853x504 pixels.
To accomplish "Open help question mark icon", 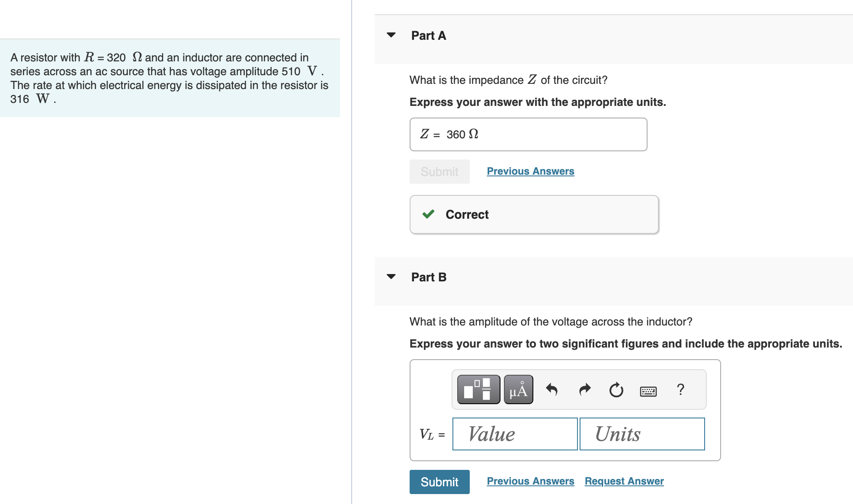I will [x=680, y=389].
